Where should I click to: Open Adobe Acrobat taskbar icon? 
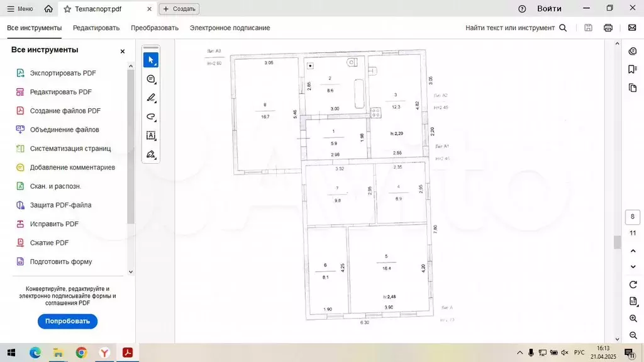127,353
